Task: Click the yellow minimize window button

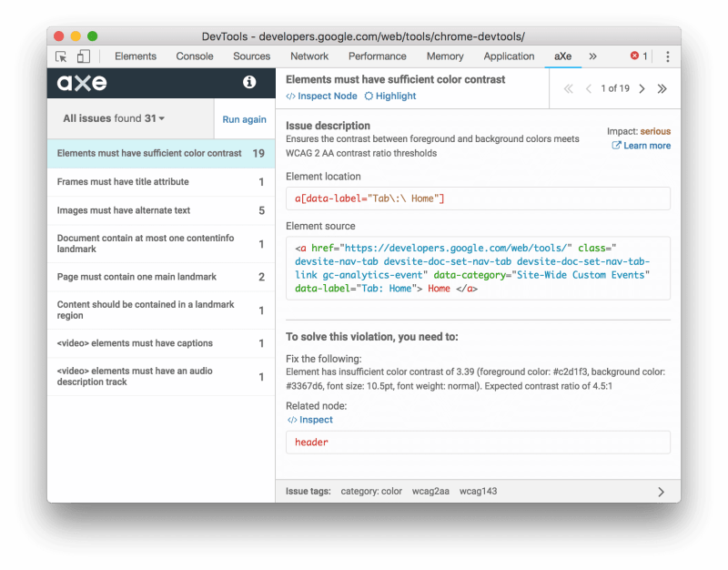Action: click(x=76, y=36)
